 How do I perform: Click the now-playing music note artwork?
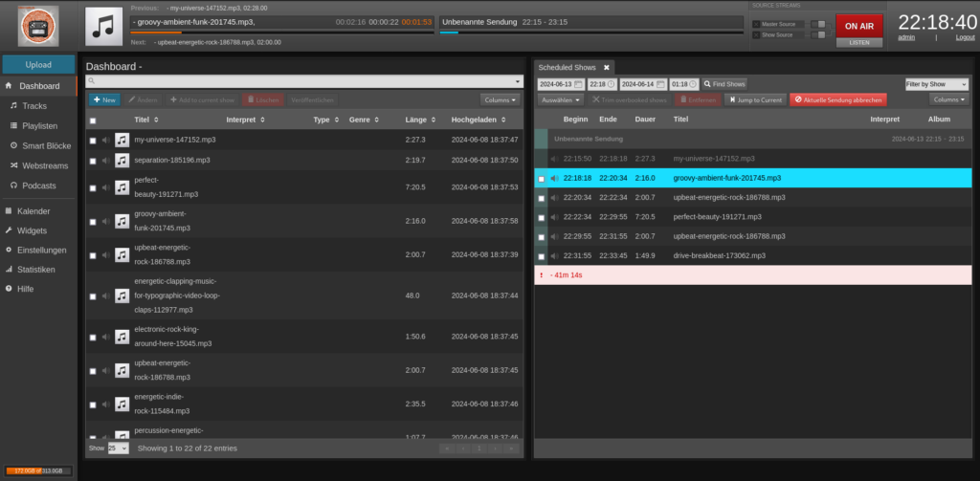pyautogui.click(x=103, y=26)
